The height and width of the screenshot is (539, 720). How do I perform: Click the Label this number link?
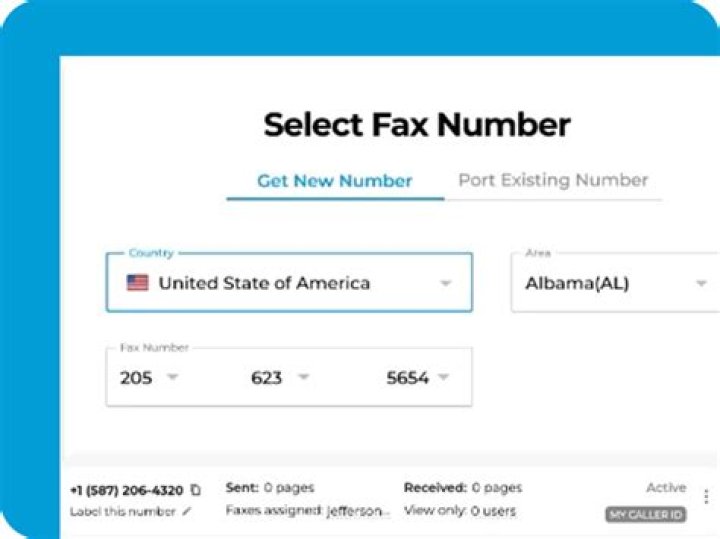(123, 511)
